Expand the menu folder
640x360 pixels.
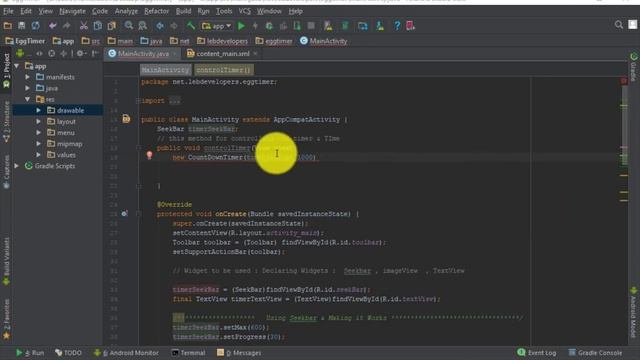[39, 132]
